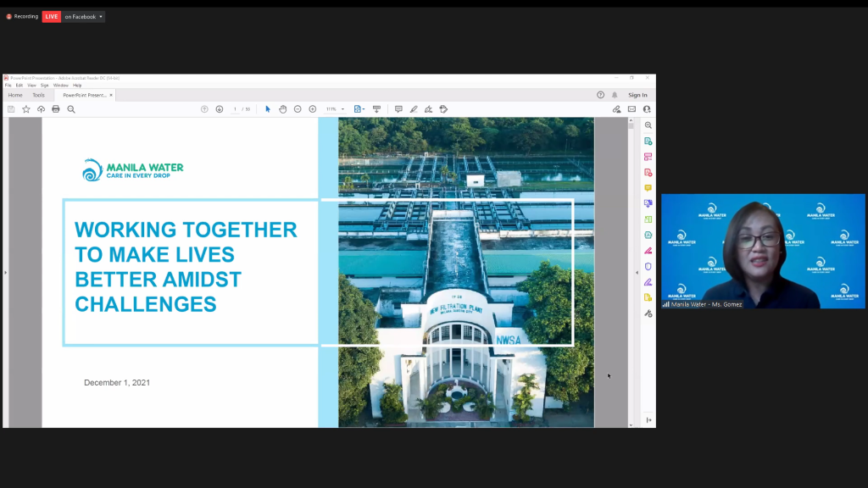Viewport: 868px width, 488px height.
Task: Go to the next page arrow
Action: point(220,109)
